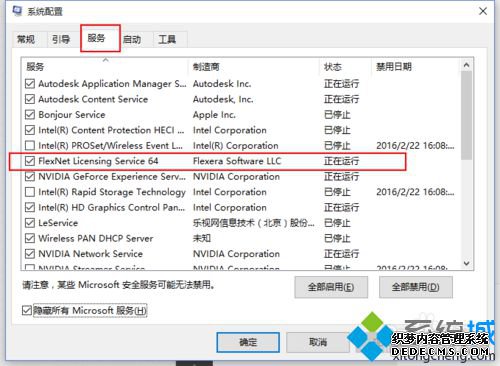Select the Wireless PAN DHCP Server name
The height and width of the screenshot is (366, 500).
click(x=96, y=238)
